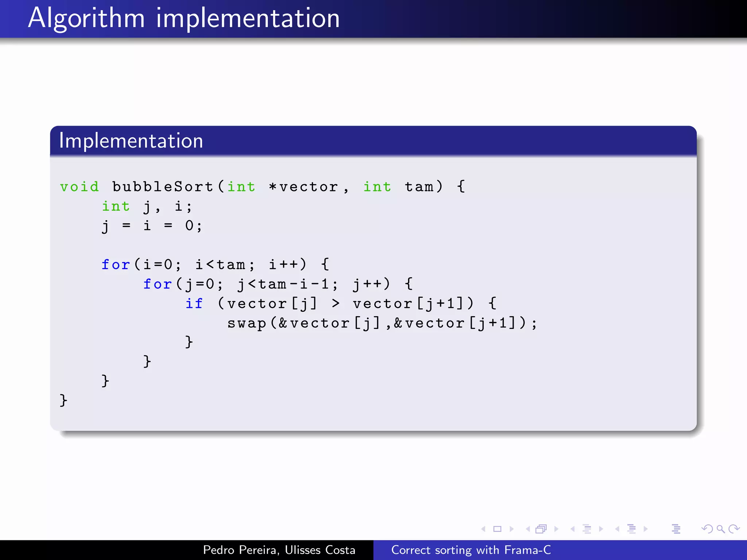This screenshot has height=560, width=747.
Task: Go to next frame arrow beside frame icon
Action: [x=556, y=529]
